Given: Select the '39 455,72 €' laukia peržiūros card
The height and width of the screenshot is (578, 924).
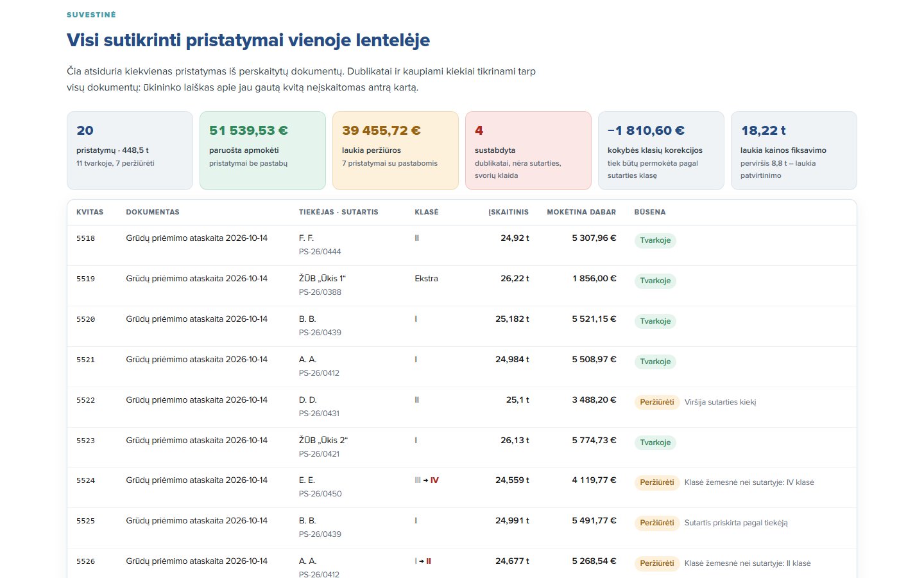Looking at the screenshot, I should (x=395, y=151).
